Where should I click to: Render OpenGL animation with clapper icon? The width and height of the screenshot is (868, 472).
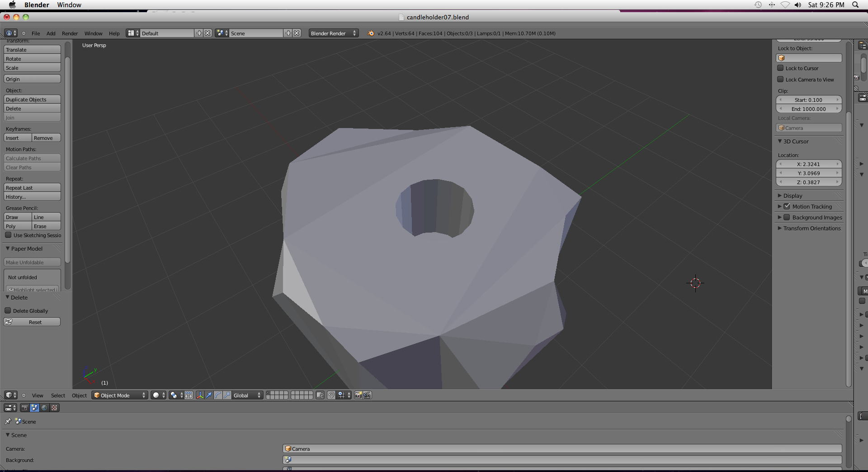[367, 395]
